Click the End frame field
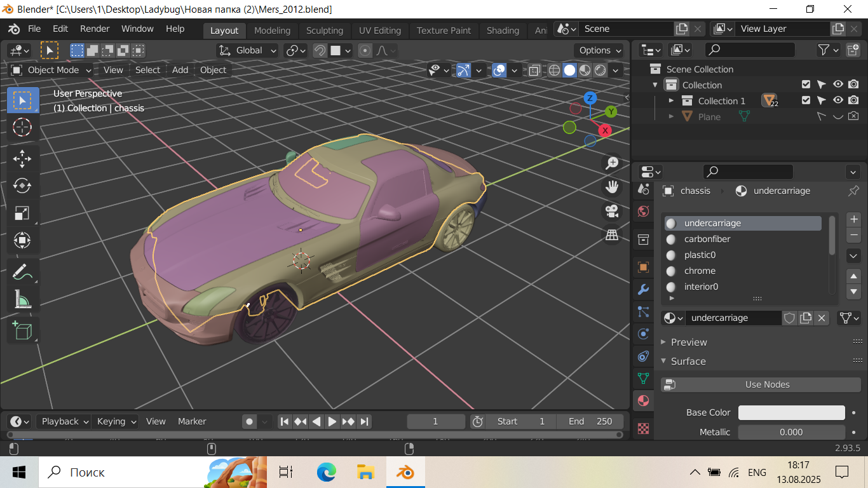 coord(590,421)
